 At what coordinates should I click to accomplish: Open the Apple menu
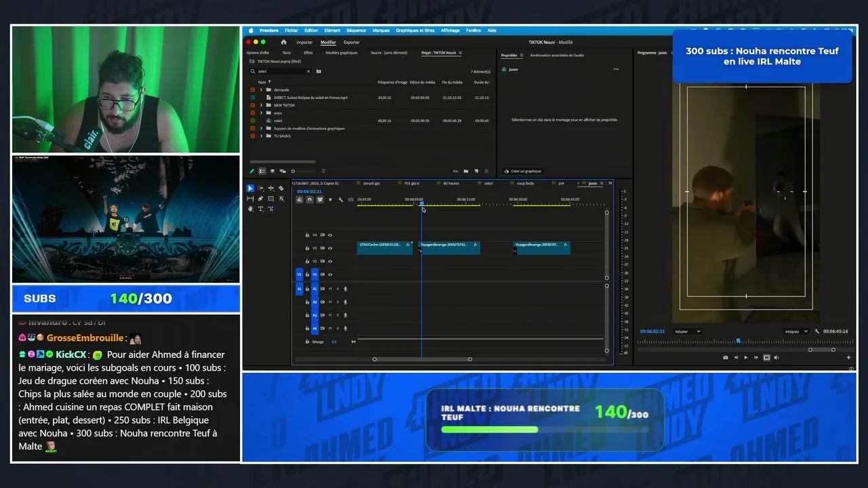point(251,30)
